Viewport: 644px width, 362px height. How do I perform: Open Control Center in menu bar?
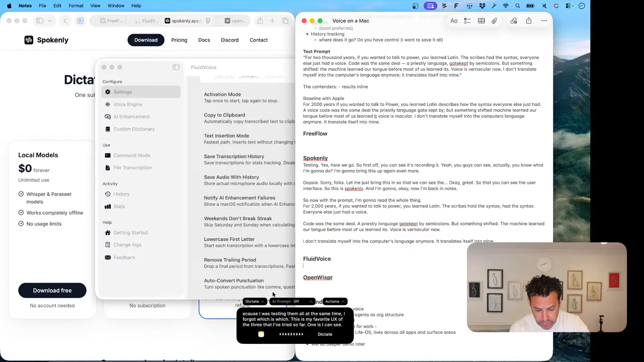pyautogui.click(x=569, y=6)
